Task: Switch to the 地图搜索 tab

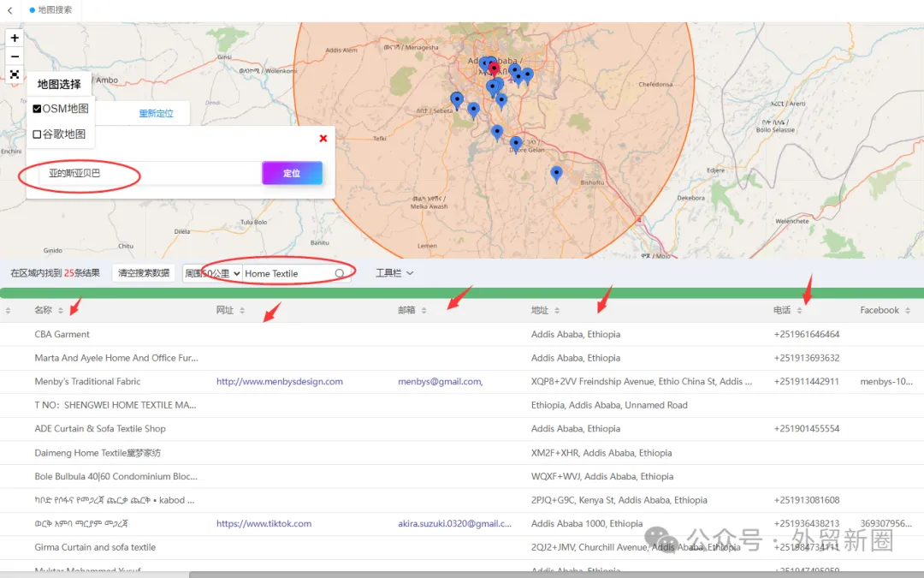Action: pyautogui.click(x=50, y=10)
